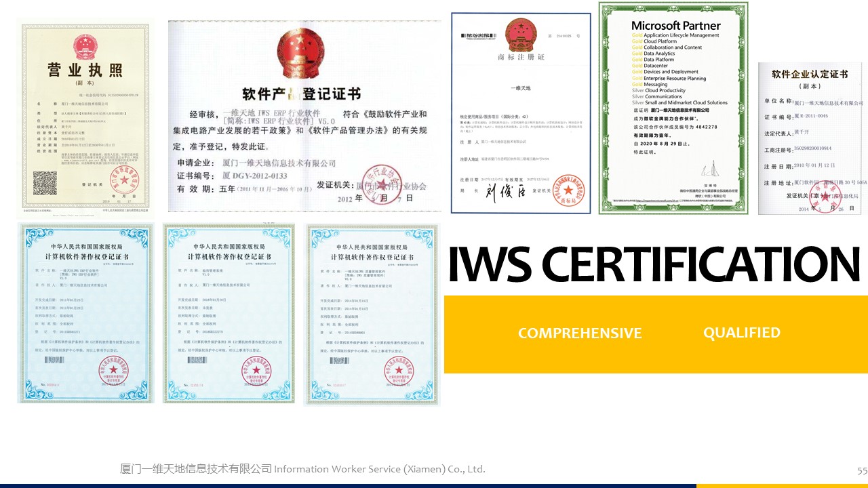Click the Gold Data Analytics line
Image resolution: width=868 pixels, height=488 pixels.
[653, 54]
